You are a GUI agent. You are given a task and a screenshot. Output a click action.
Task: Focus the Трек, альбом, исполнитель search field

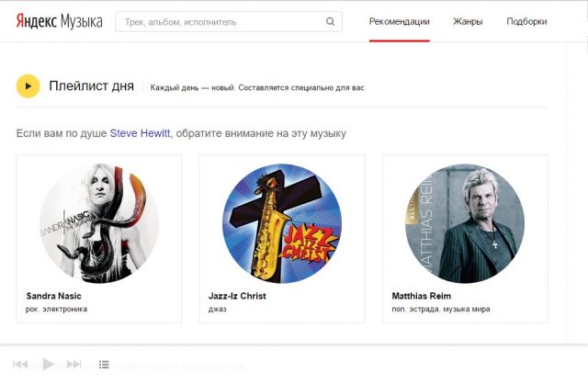(229, 22)
